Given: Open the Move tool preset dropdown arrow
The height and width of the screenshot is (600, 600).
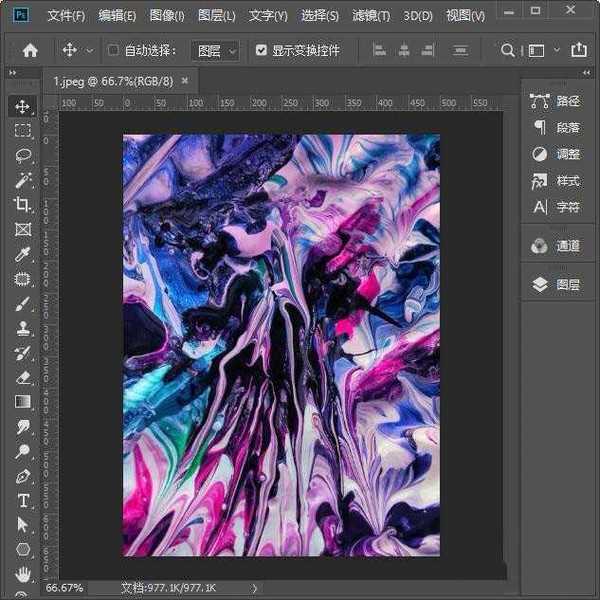Looking at the screenshot, I should click(90, 50).
